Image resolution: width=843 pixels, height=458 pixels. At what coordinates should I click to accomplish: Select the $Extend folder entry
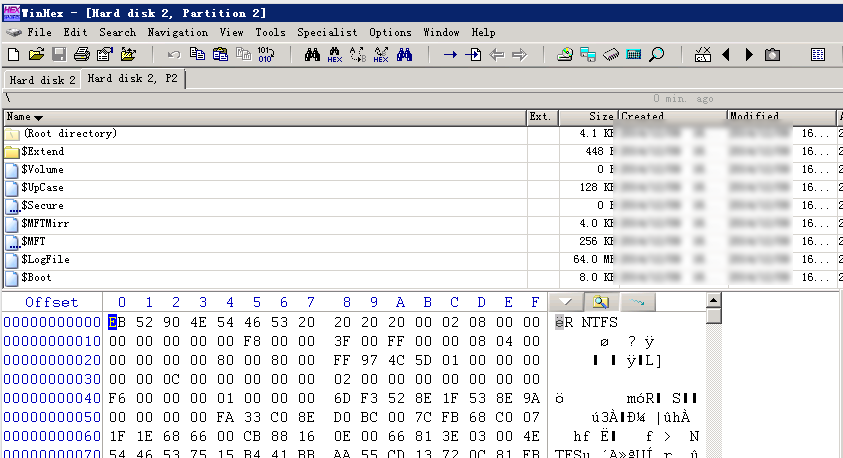[42, 152]
